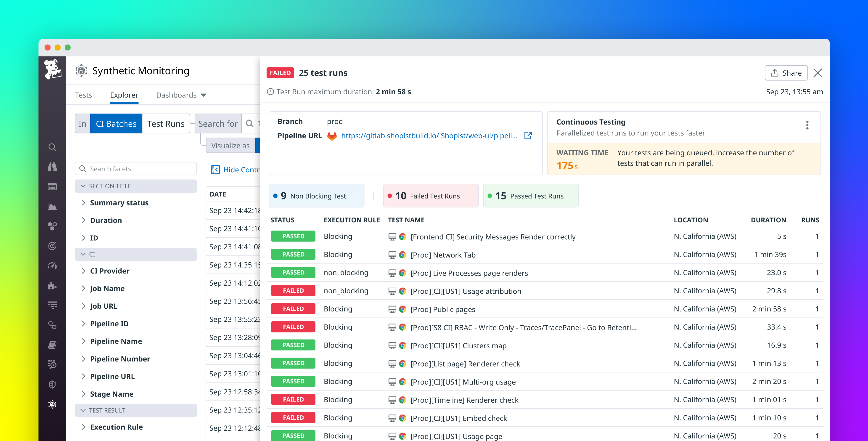Toggle the Failed Test Runs counter filter

[x=431, y=196]
